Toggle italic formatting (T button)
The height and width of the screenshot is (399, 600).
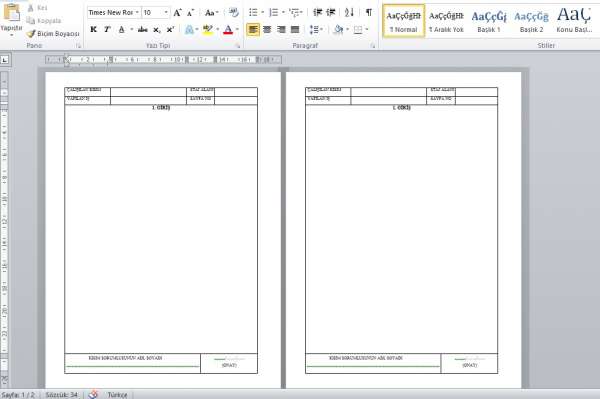(107, 29)
